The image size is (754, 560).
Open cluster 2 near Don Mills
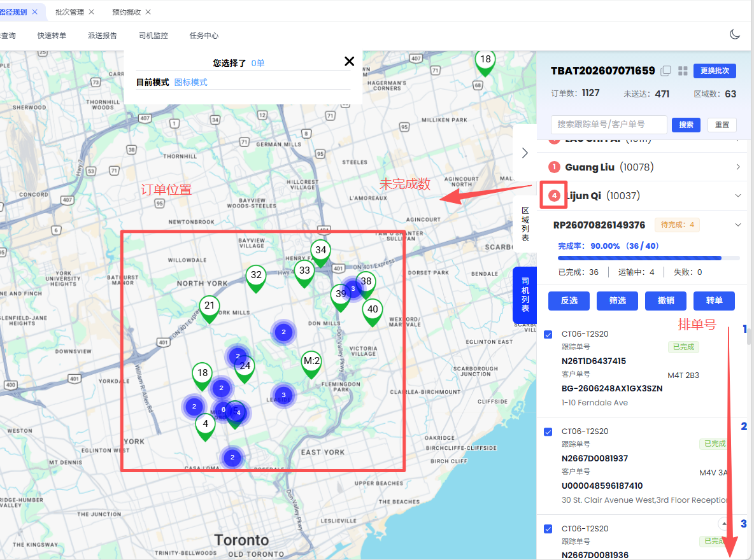point(284,332)
